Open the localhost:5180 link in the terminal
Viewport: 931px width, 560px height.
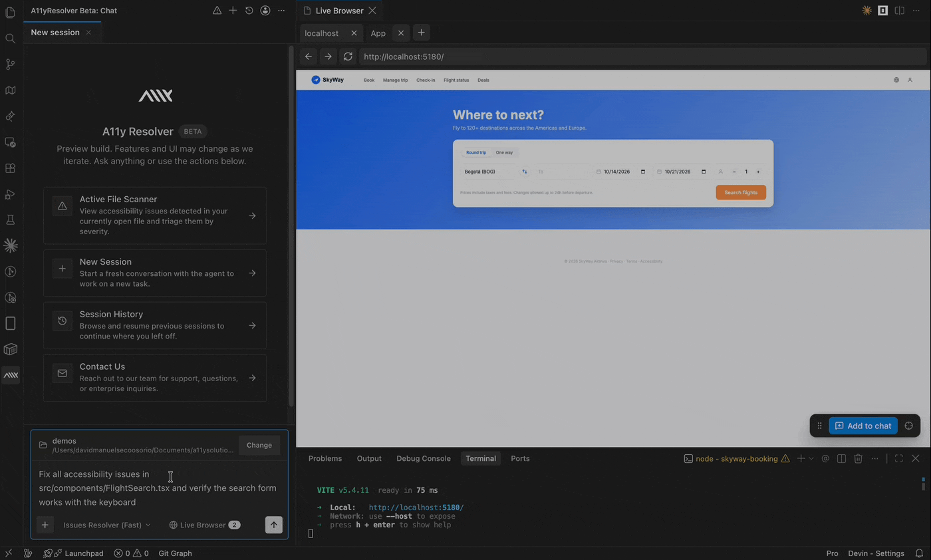tap(416, 507)
